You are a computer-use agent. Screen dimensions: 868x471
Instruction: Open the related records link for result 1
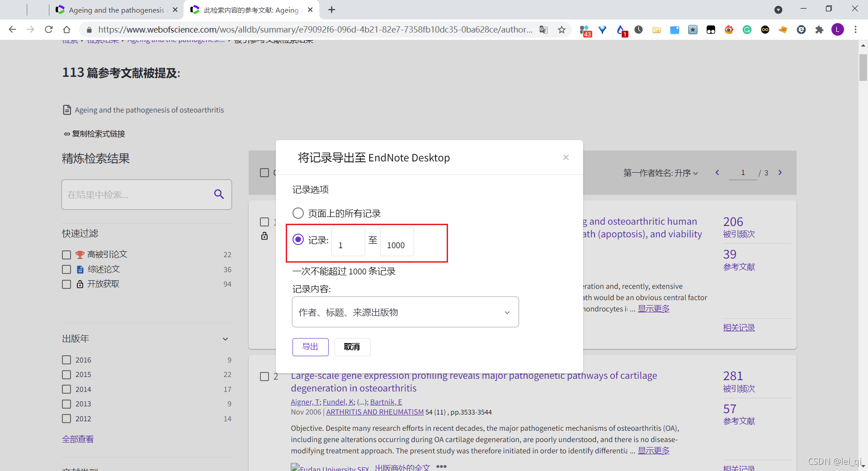[x=739, y=327]
